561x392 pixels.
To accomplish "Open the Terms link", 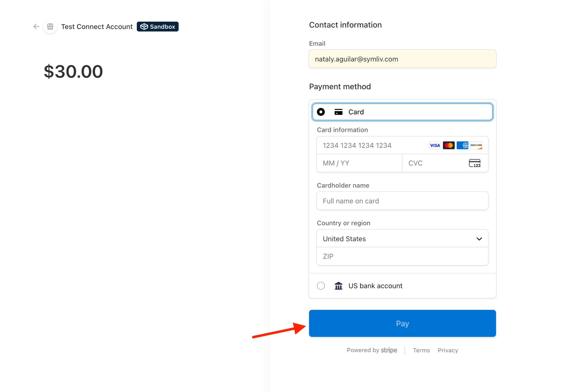I will (421, 350).
